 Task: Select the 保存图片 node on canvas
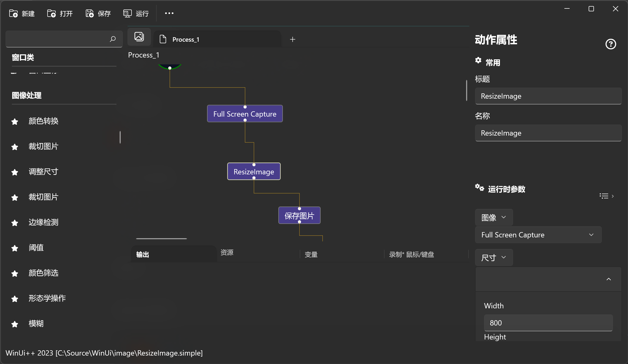(299, 215)
